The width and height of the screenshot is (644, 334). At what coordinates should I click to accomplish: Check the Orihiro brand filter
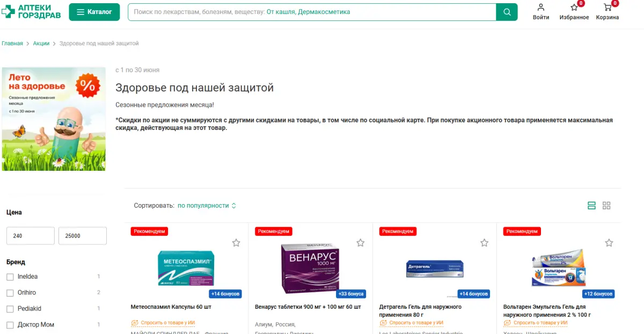click(10, 293)
